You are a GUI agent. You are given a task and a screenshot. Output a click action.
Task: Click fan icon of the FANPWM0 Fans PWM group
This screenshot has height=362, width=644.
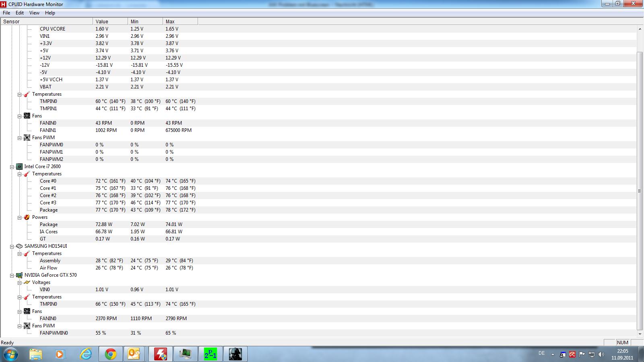tap(27, 138)
